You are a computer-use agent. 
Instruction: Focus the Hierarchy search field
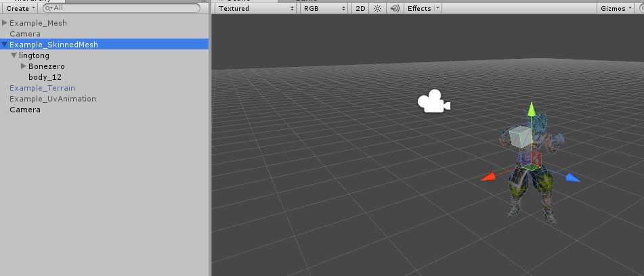coord(122,8)
